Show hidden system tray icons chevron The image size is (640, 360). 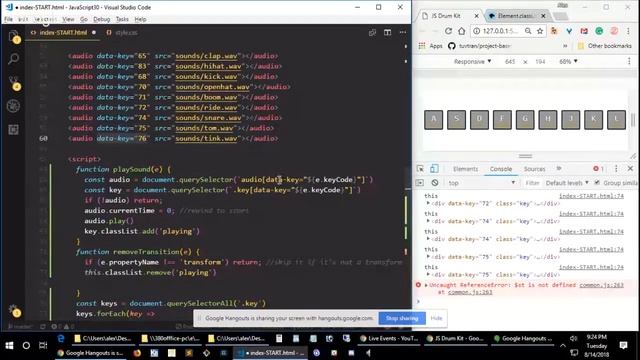(x=563, y=346)
